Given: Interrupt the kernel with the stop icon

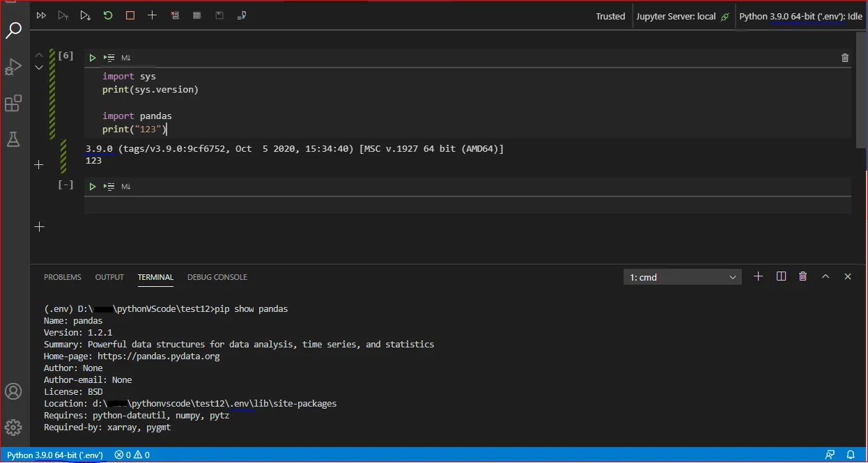Looking at the screenshot, I should click(130, 15).
